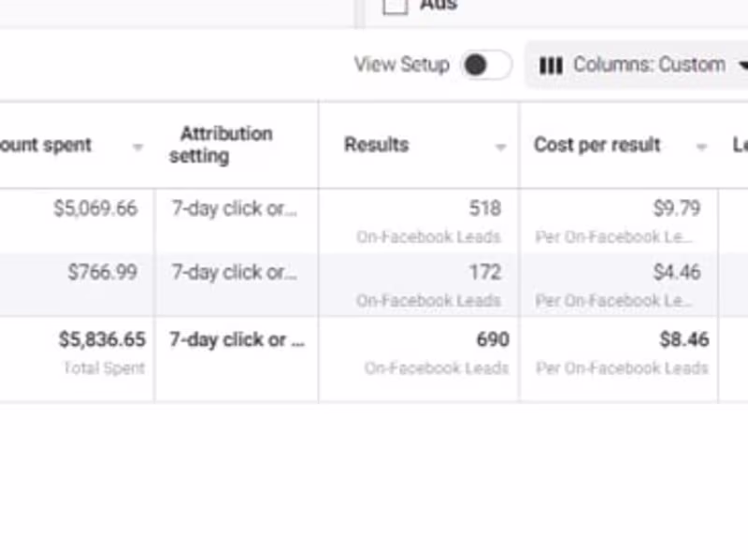Click the Results column header label
The image size is (748, 560).
[376, 145]
